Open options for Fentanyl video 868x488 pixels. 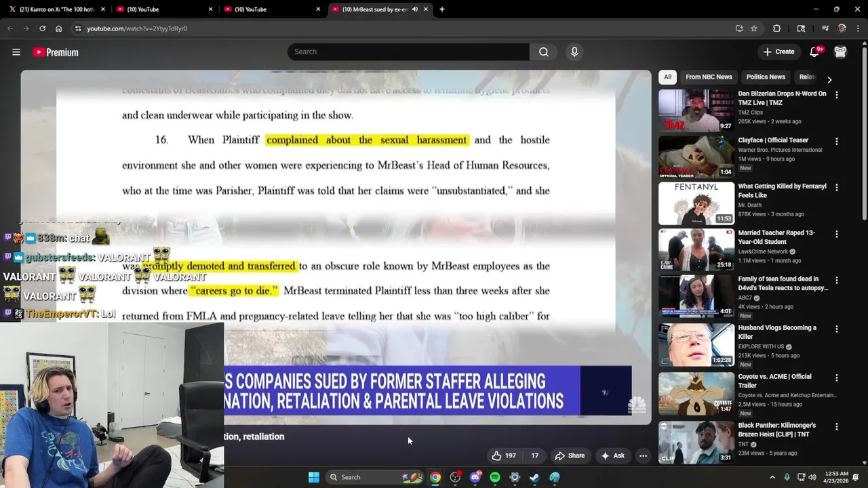pyautogui.click(x=836, y=188)
